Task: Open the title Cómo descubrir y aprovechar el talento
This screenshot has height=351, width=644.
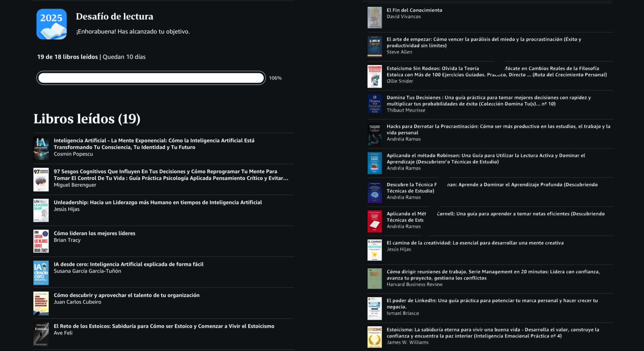Action: click(x=126, y=295)
